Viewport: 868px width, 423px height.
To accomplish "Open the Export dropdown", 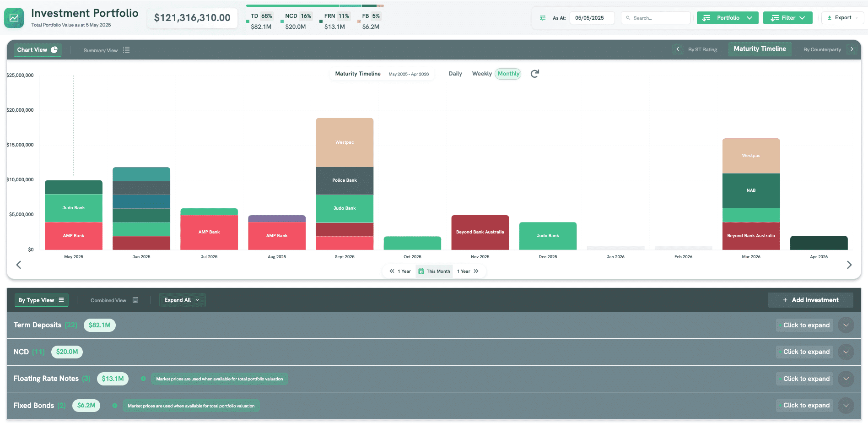I will (843, 18).
